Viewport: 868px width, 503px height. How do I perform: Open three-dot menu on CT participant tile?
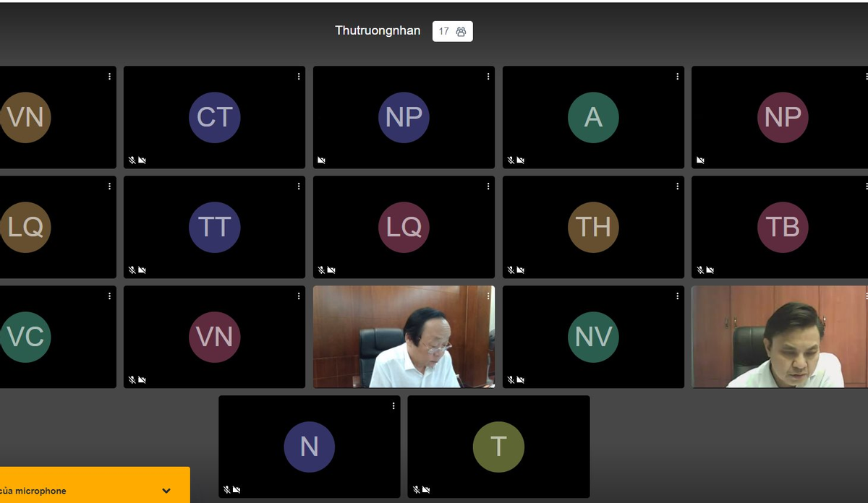(299, 76)
